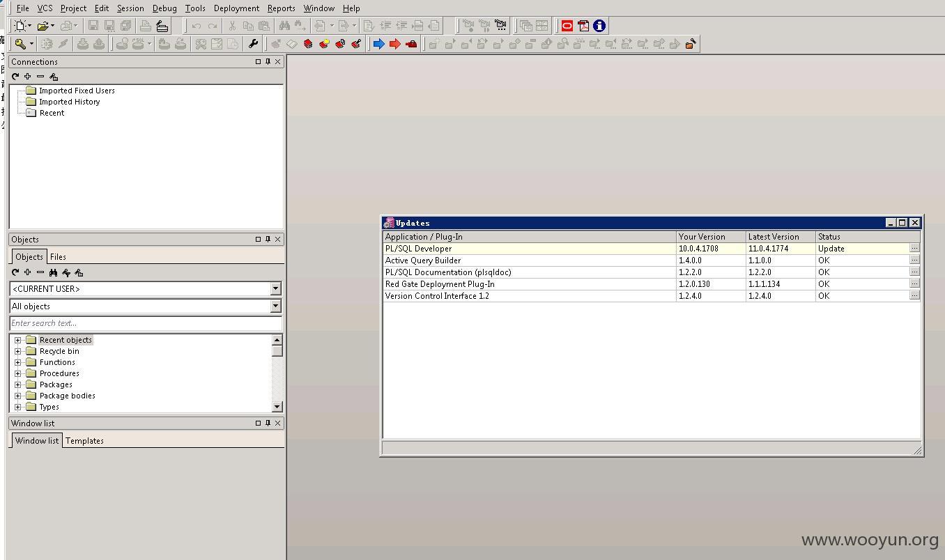Click the red right arrow toolbar icon

coord(394,44)
